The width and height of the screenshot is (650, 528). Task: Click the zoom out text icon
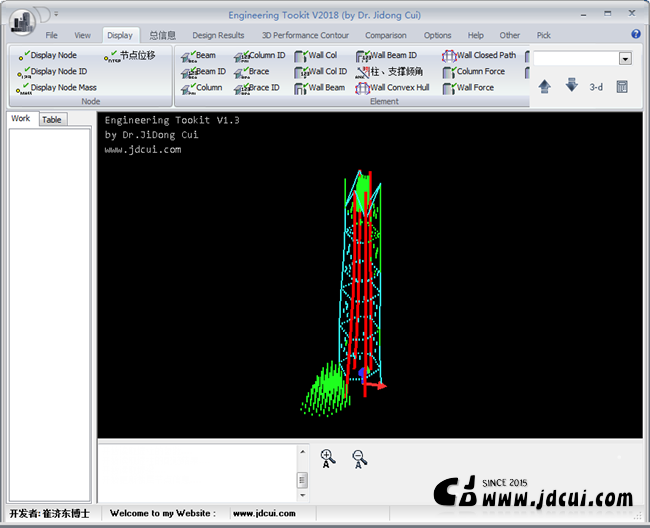359,458
